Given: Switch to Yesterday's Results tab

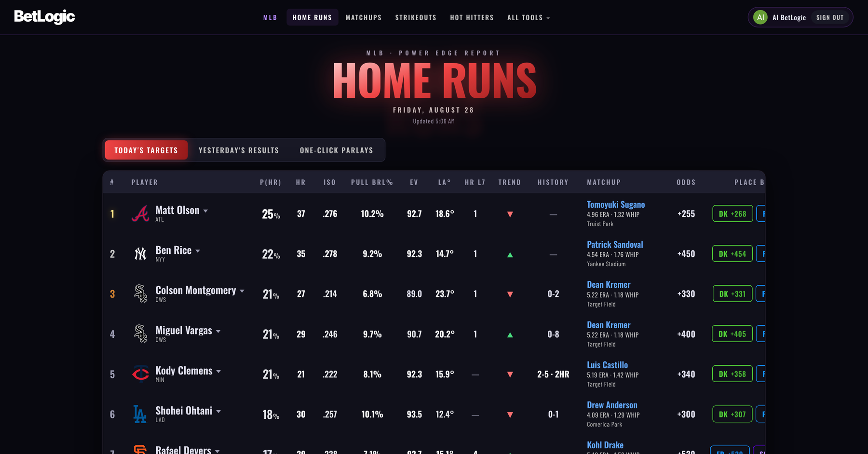Looking at the screenshot, I should (x=239, y=150).
